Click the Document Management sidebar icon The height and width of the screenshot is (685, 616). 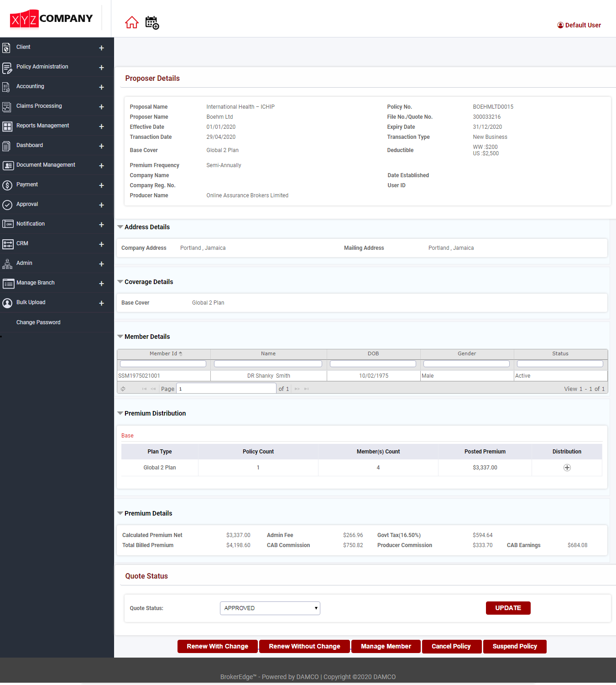[x=8, y=166]
